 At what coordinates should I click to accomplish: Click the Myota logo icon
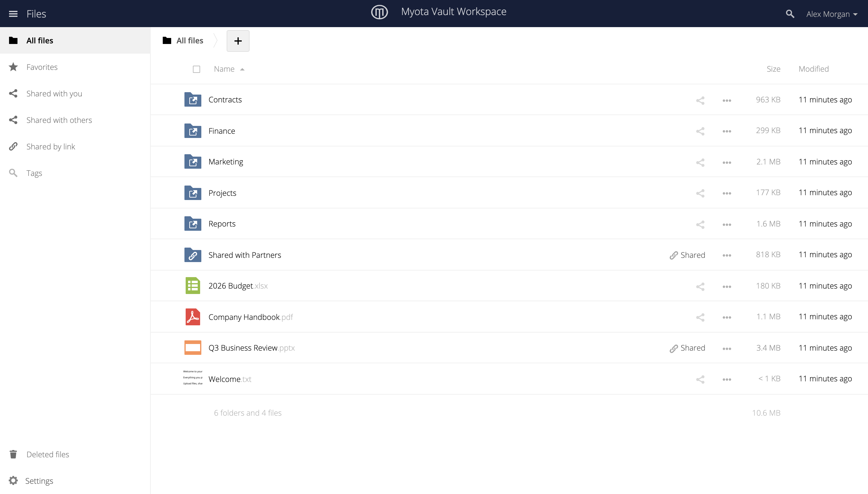tap(379, 12)
